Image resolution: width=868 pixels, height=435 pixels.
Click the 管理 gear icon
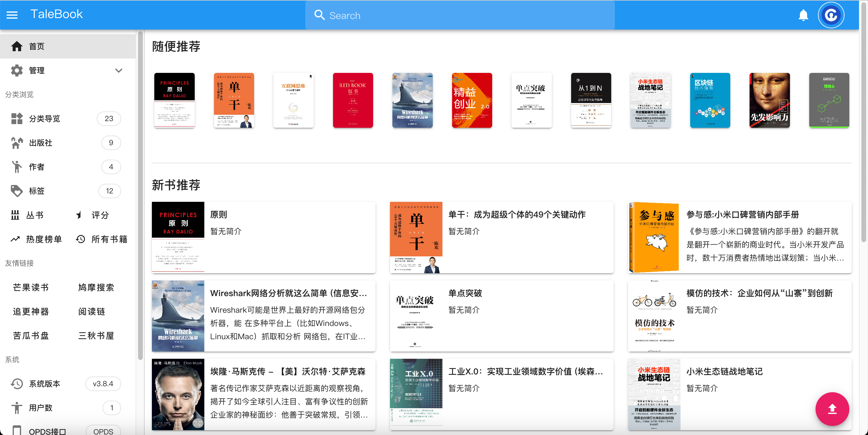click(17, 70)
